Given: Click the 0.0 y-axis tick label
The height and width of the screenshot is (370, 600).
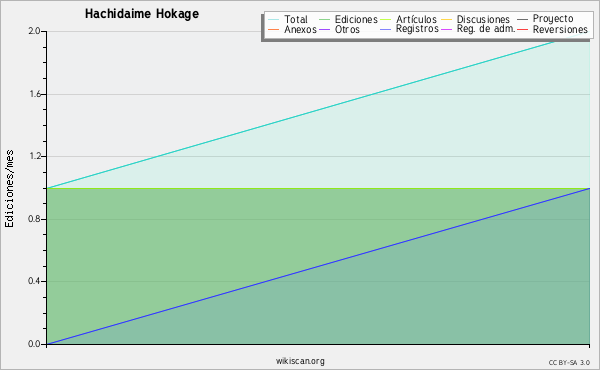Looking at the screenshot, I should [x=34, y=344].
